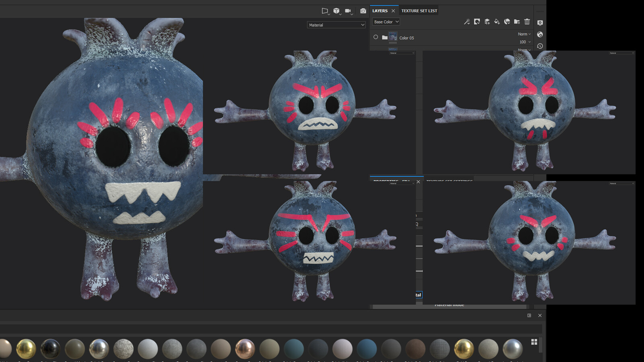Add a new paint layer

[x=487, y=22]
